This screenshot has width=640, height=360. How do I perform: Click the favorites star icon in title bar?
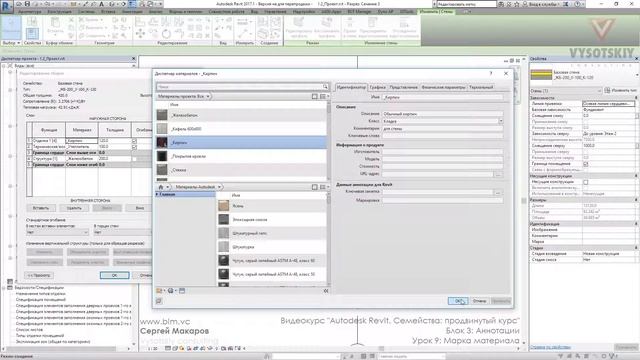click(517, 4)
